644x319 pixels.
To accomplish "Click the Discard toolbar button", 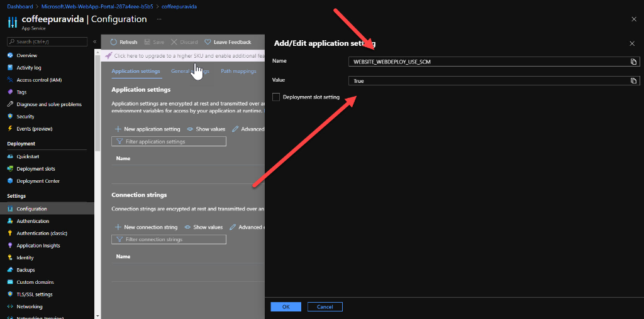I will [184, 42].
